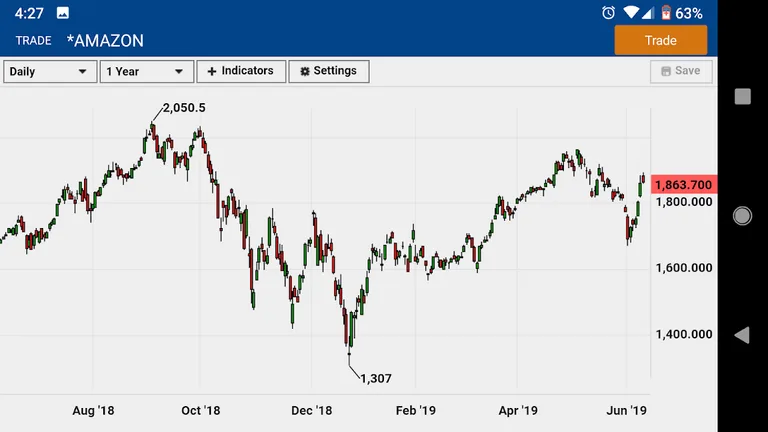Tap the *AMAZON instrument title
The image size is (768, 432).
[105, 41]
